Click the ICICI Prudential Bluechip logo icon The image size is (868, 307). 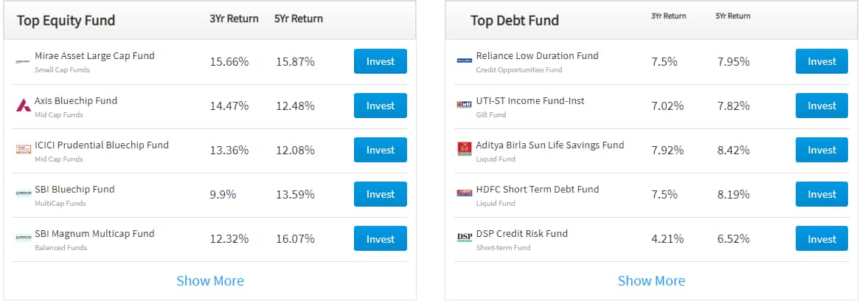point(24,149)
